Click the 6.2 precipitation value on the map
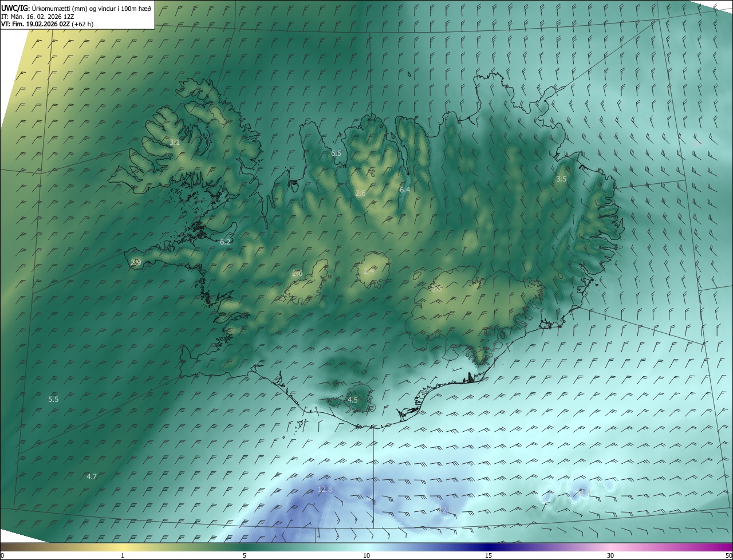This screenshot has height=560, width=733. 225,242
